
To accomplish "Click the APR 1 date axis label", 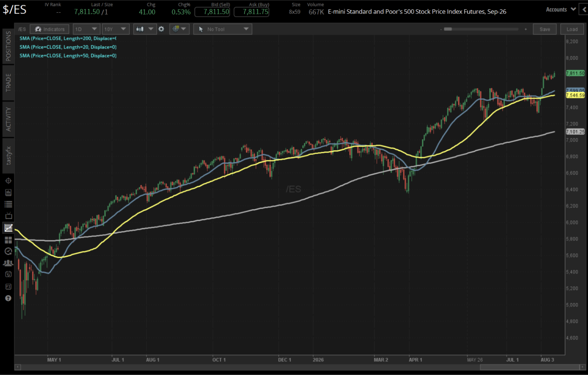I will pyautogui.click(x=415, y=359).
